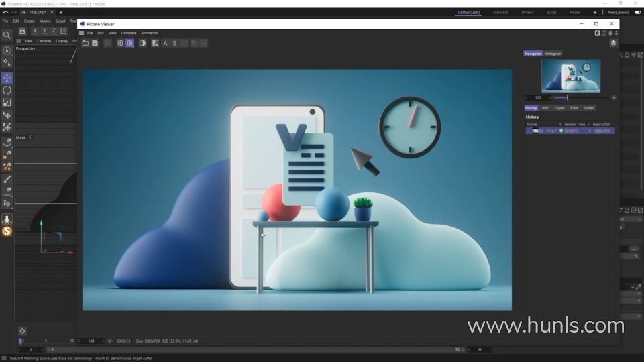Click the navigator zoom value field 100
This screenshot has height=362, width=644.
(538, 98)
